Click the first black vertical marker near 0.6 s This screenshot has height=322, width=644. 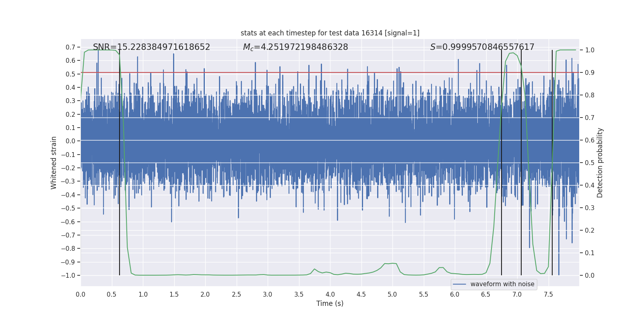click(120, 163)
